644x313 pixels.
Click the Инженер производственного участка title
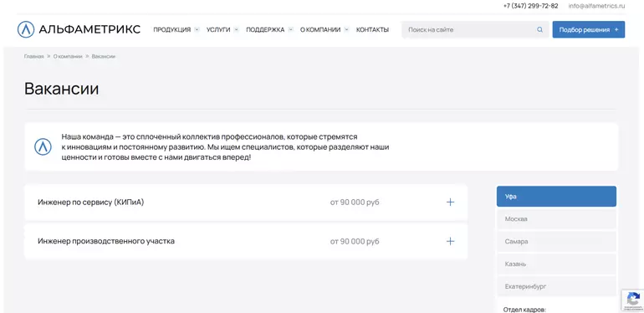click(106, 241)
